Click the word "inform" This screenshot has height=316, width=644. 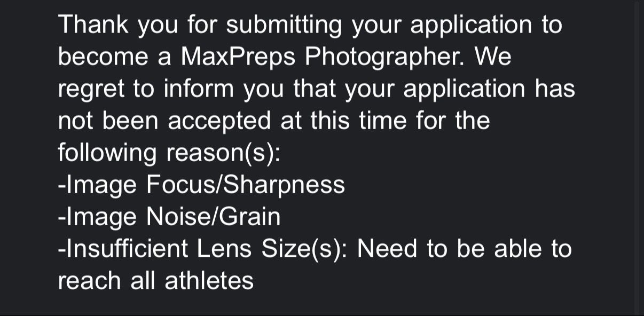pos(197,89)
